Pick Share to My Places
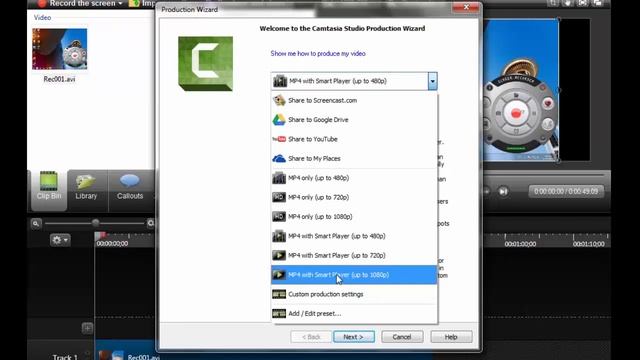 [x=354, y=158]
